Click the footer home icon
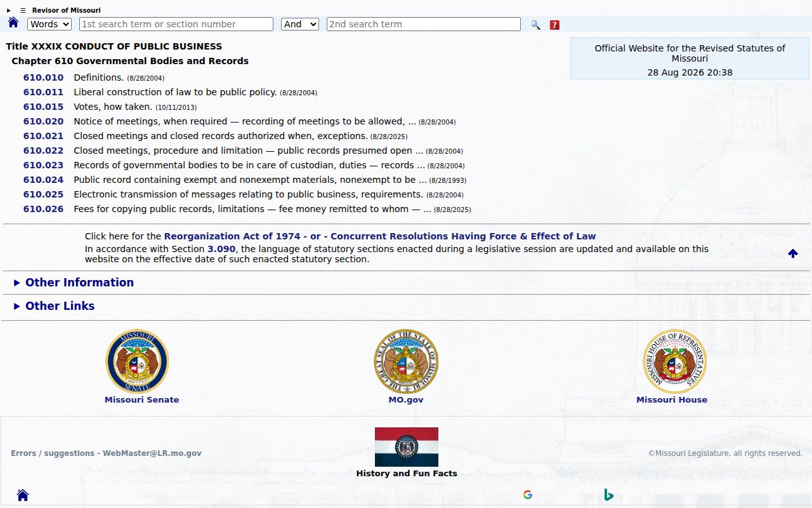This screenshot has width=812, height=508. 23,495
